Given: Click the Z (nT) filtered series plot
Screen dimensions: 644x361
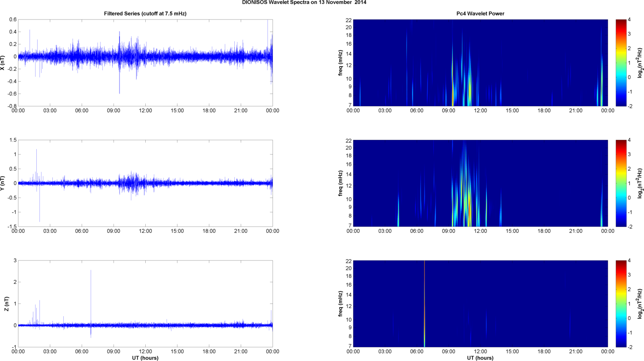Looking at the screenshot, I should point(145,304).
